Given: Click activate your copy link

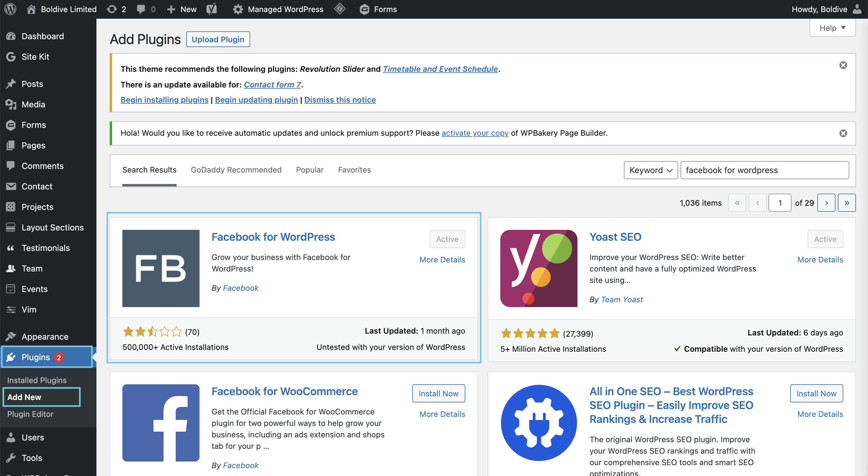Looking at the screenshot, I should 475,133.
